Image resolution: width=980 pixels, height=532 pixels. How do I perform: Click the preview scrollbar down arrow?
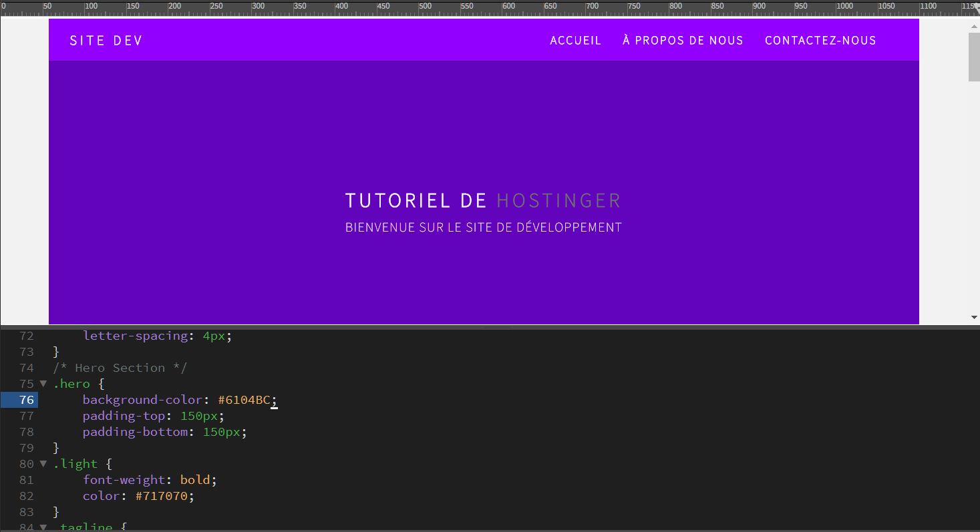(x=974, y=317)
